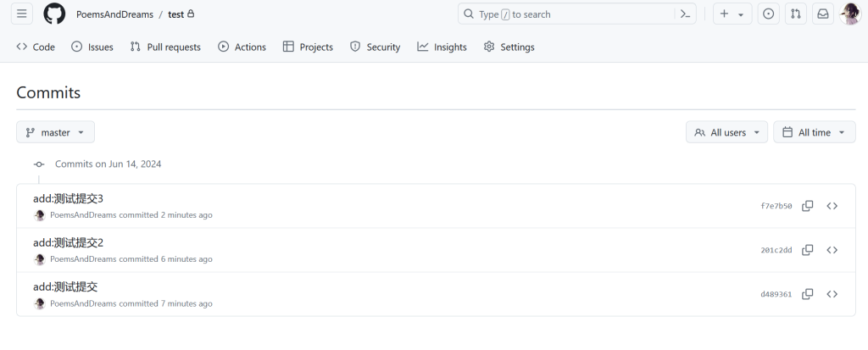Open the command palette icon

(685, 14)
